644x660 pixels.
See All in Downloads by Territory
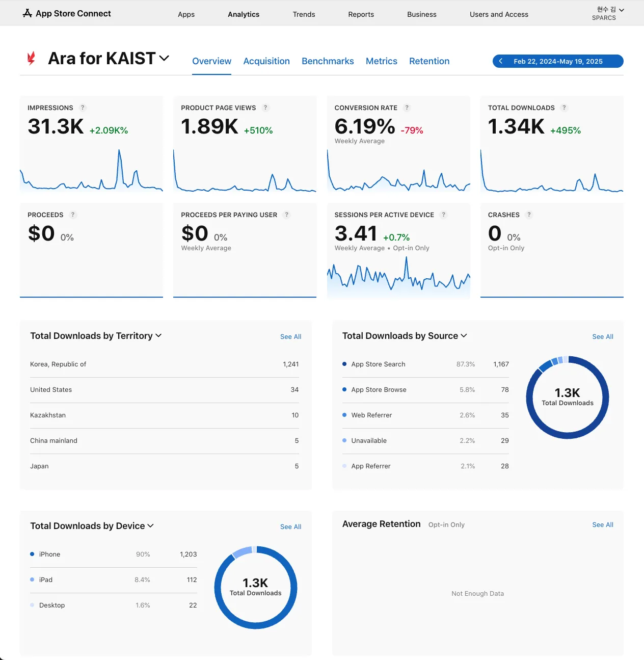pos(290,336)
